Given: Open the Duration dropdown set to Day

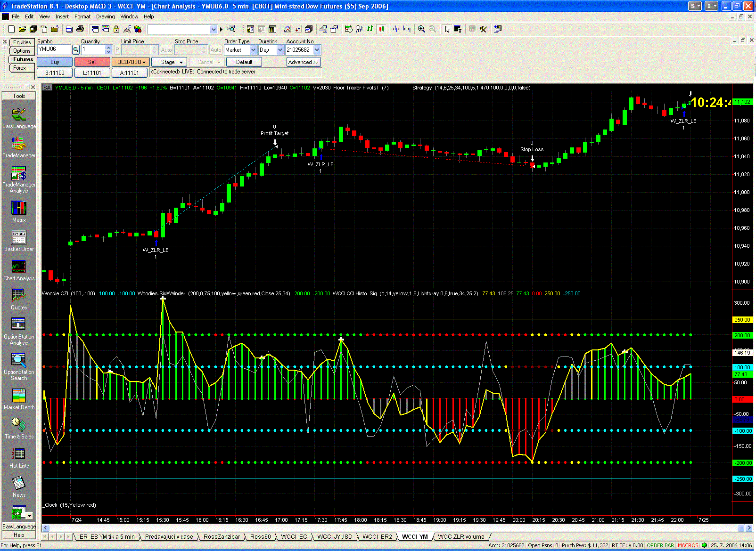Looking at the screenshot, I should (280, 50).
